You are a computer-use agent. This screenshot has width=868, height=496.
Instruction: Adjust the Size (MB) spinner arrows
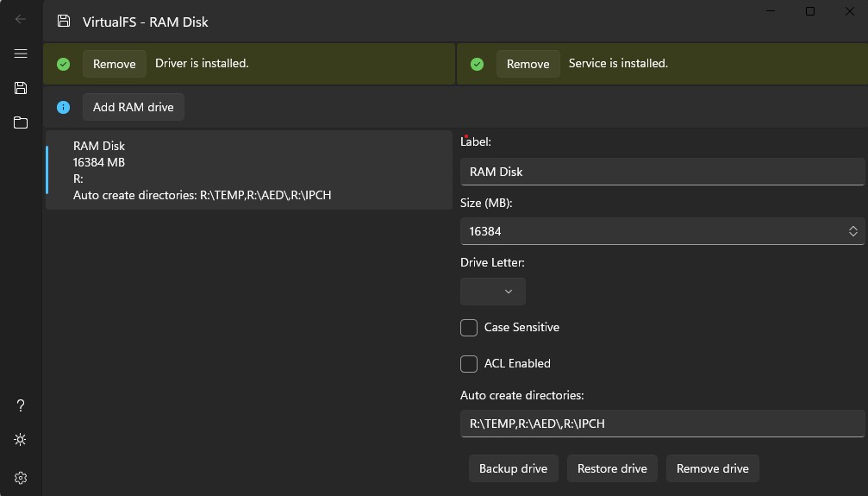[x=853, y=231]
